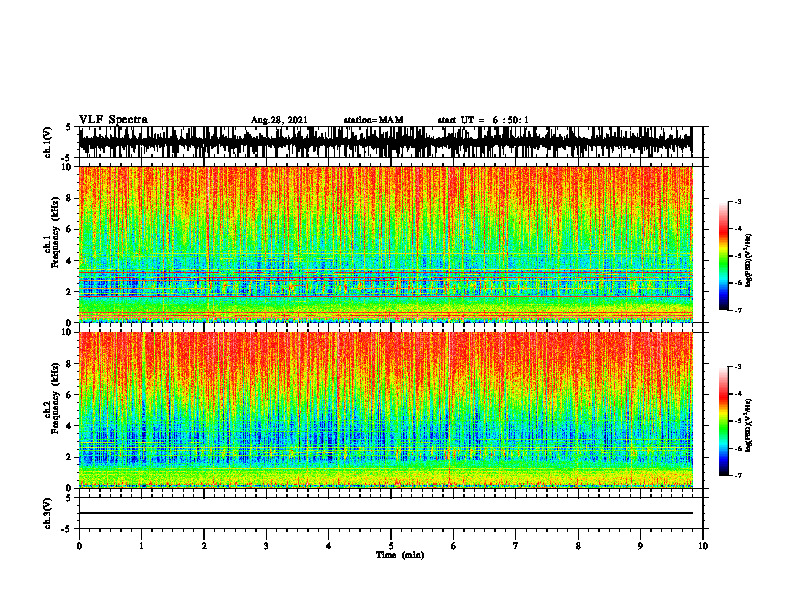
Task: Click the ch.1 spectrogram color scale bar
Action: pos(723,256)
